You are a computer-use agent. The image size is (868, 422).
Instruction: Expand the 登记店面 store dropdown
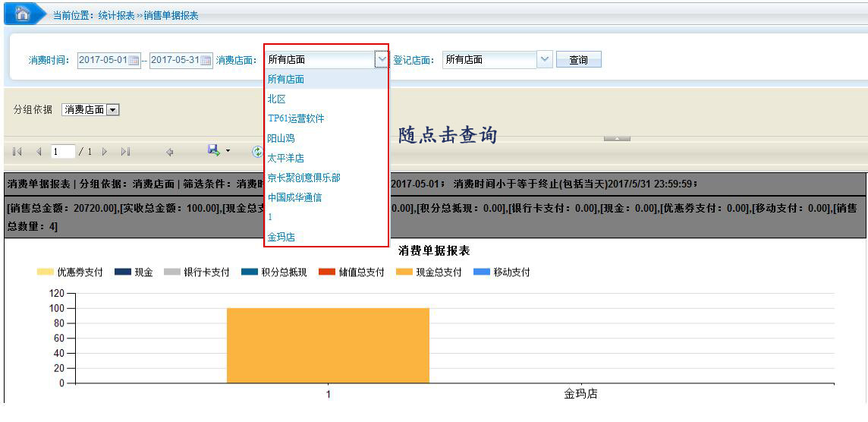545,59
